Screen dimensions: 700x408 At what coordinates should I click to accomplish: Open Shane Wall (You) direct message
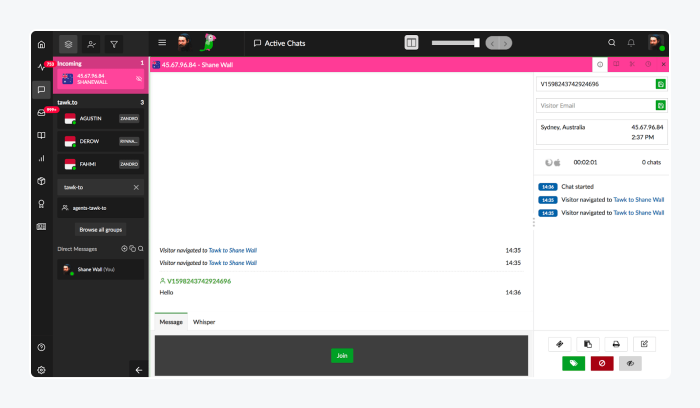click(x=100, y=270)
